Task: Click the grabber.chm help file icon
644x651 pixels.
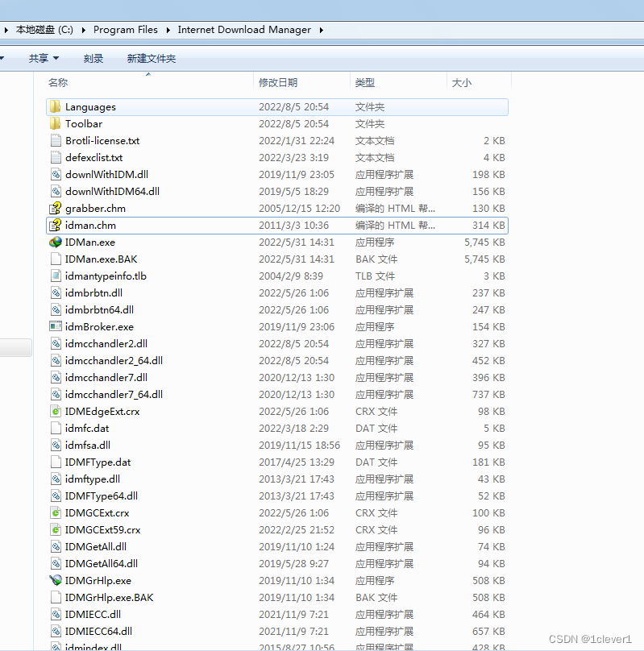Action: (x=56, y=209)
